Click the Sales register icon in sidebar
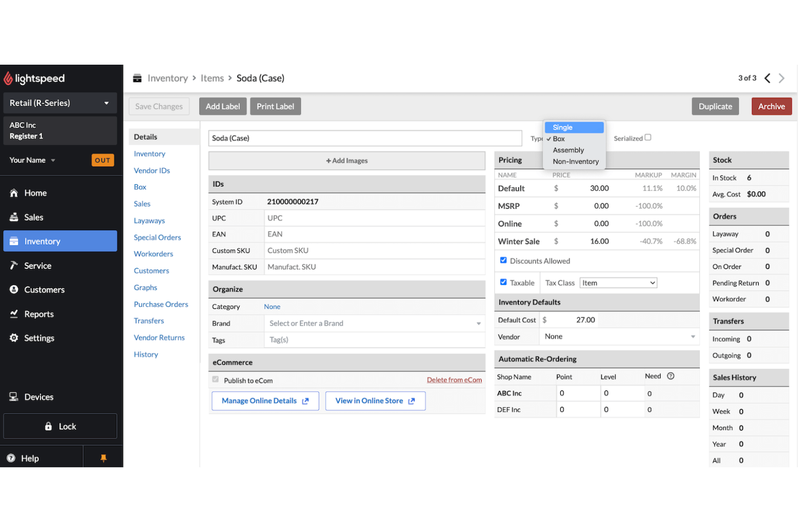798x532 pixels. point(14,217)
